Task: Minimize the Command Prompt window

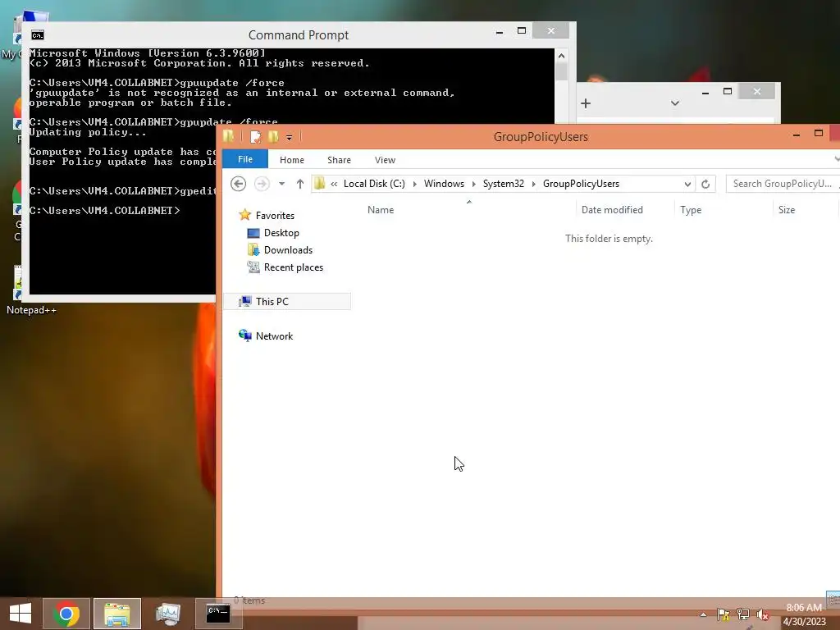Action: point(500,32)
